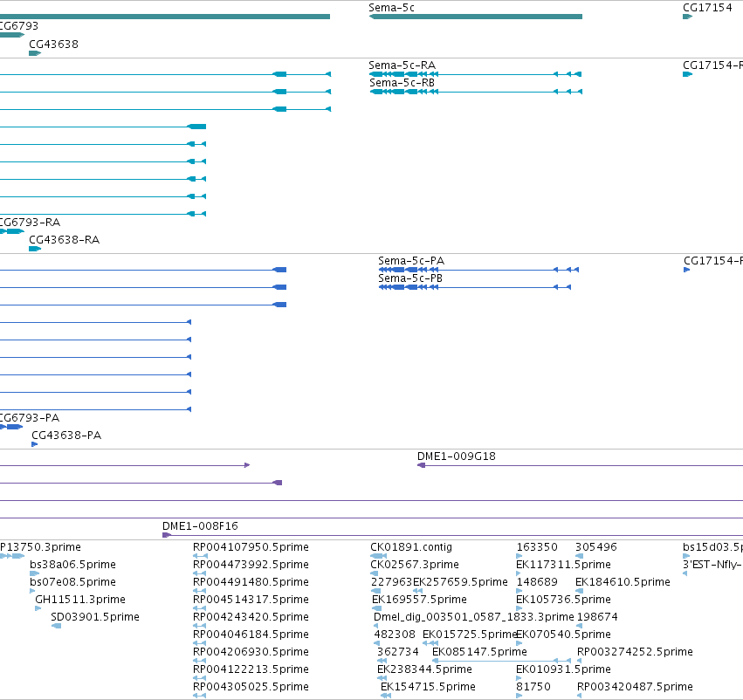Image resolution: width=743 pixels, height=700 pixels.
Task: Click the Sema-5c-RA transcript glyph
Action: click(x=475, y=74)
